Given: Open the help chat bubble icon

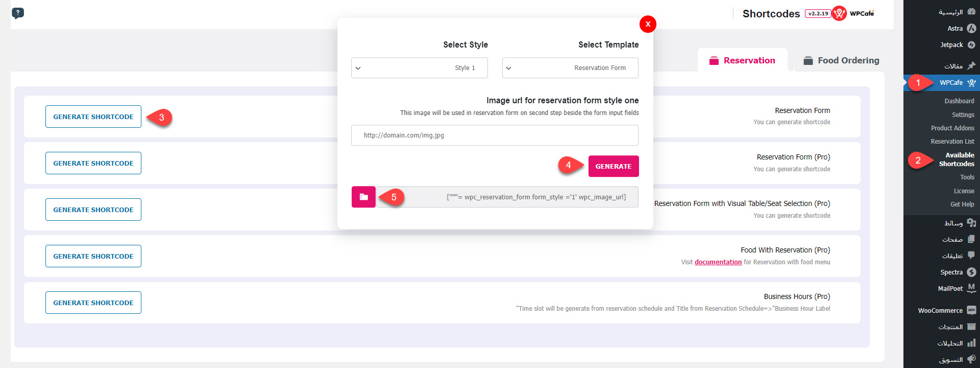Looking at the screenshot, I should coord(18,13).
